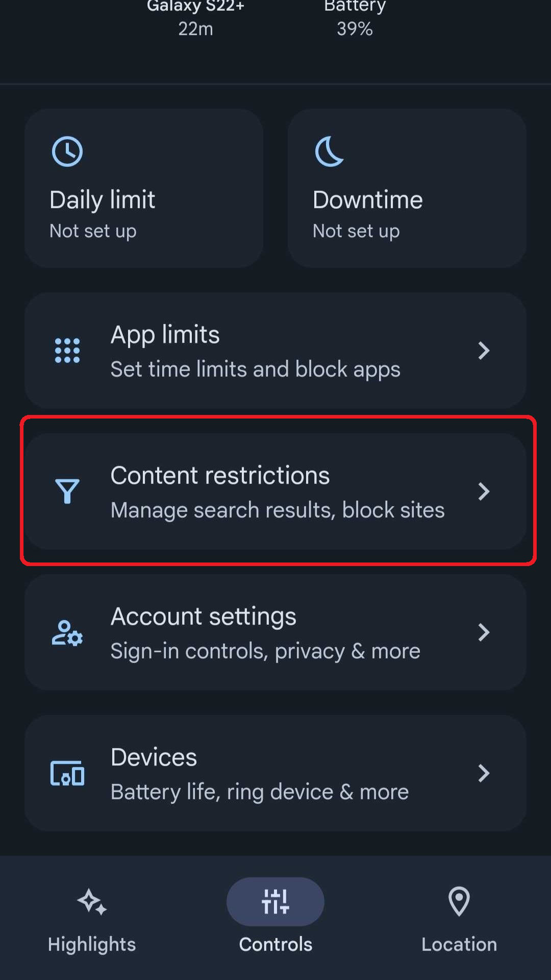Open Content restrictions via its chevron arrow
Screen dimensions: 551x980
pyautogui.click(x=484, y=492)
